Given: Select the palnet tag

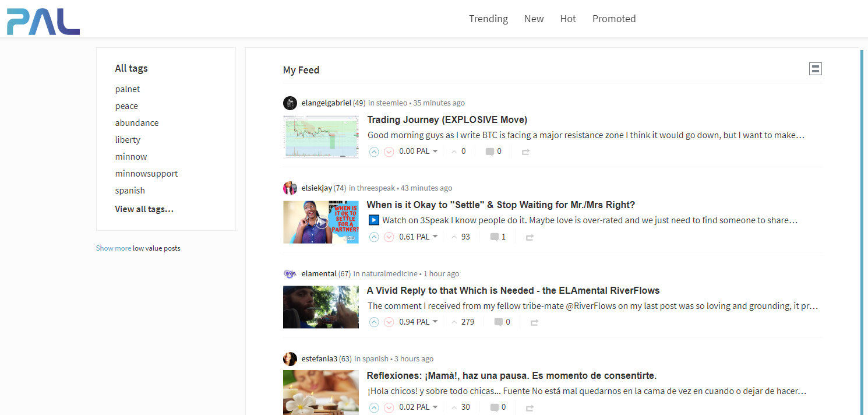Looking at the screenshot, I should 128,89.
